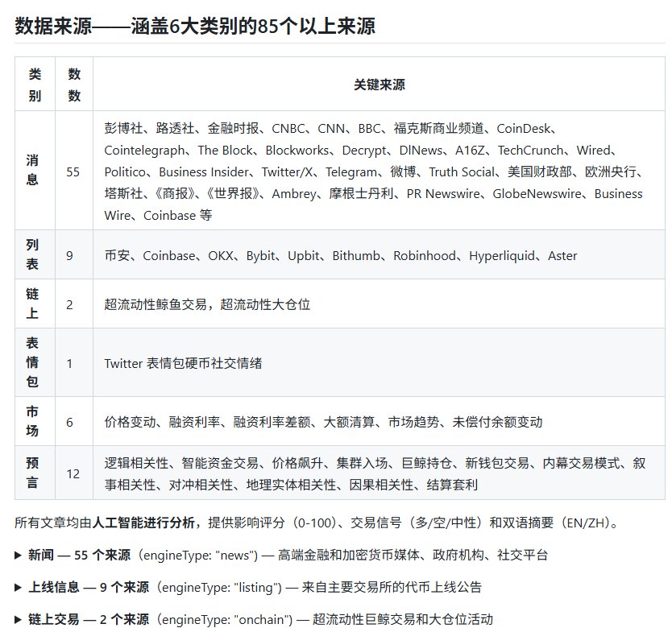Click the count cell showing 12
The width and height of the screenshot is (672, 628).
point(74,473)
